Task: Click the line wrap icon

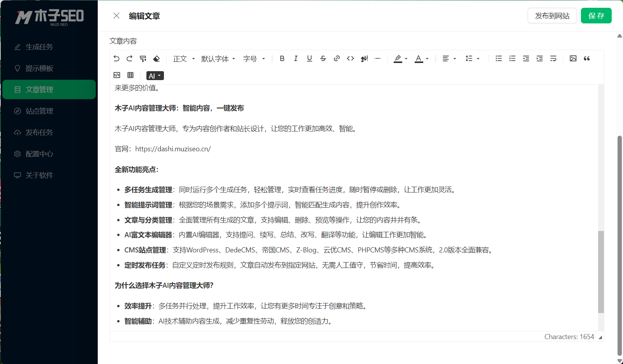Action: click(x=553, y=58)
